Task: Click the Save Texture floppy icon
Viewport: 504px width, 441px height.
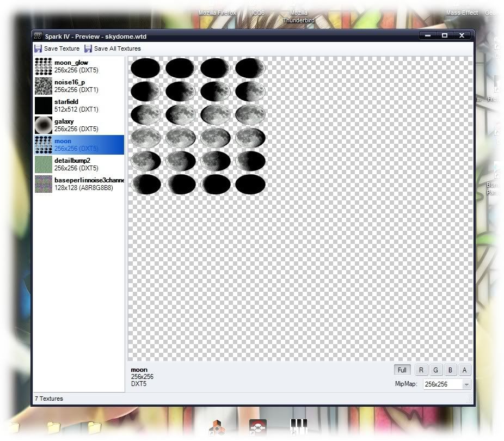Action: click(38, 48)
